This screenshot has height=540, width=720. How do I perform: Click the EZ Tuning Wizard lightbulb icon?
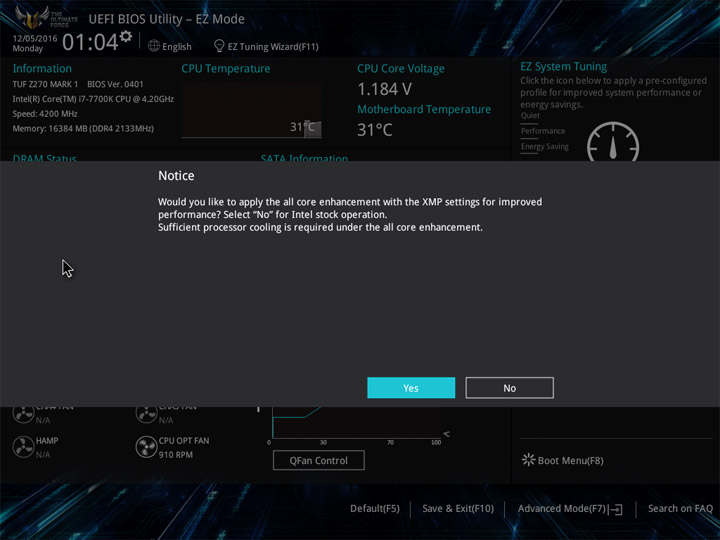219,46
